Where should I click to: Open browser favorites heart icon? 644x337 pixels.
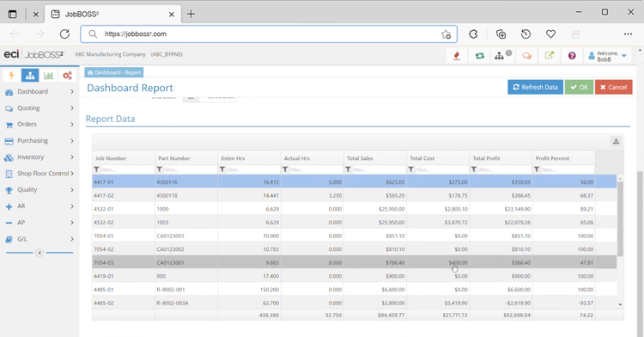tap(550, 34)
